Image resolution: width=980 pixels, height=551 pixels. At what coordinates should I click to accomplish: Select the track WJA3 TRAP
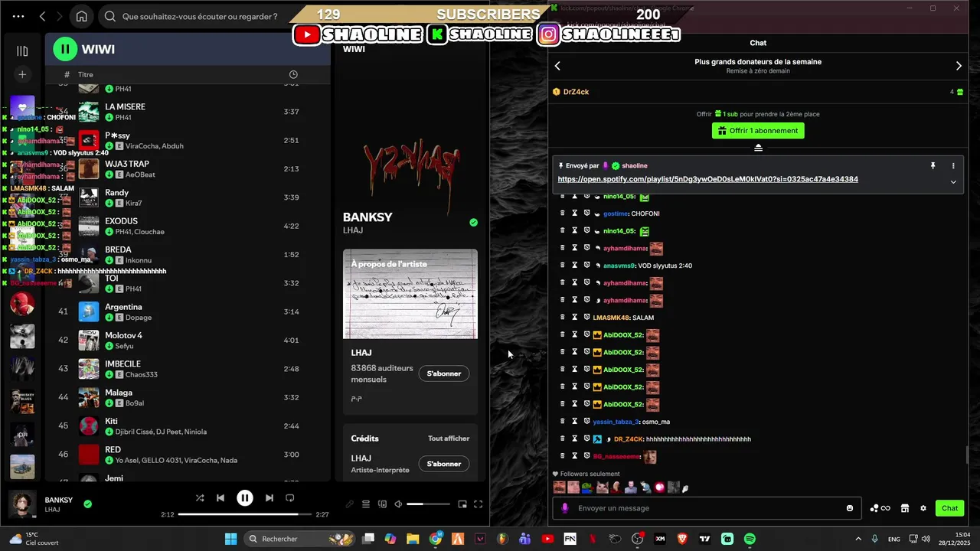coord(127,164)
